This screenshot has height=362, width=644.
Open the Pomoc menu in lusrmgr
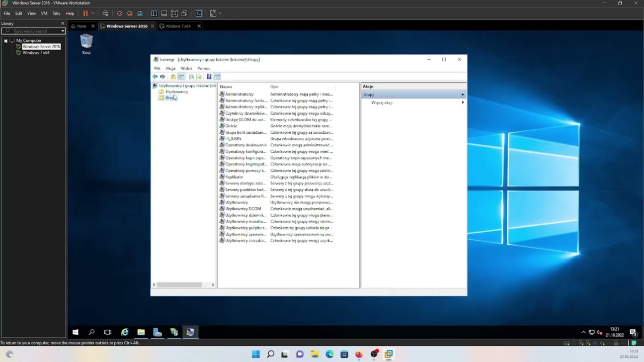point(204,68)
